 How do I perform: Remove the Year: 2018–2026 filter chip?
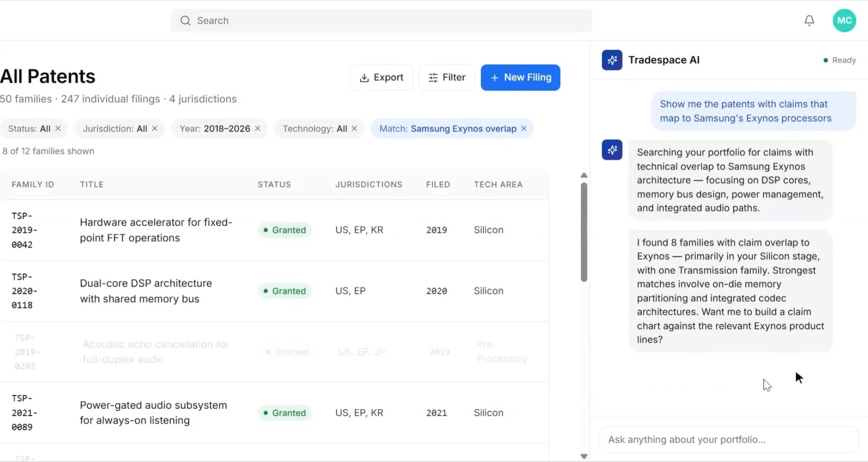click(258, 128)
